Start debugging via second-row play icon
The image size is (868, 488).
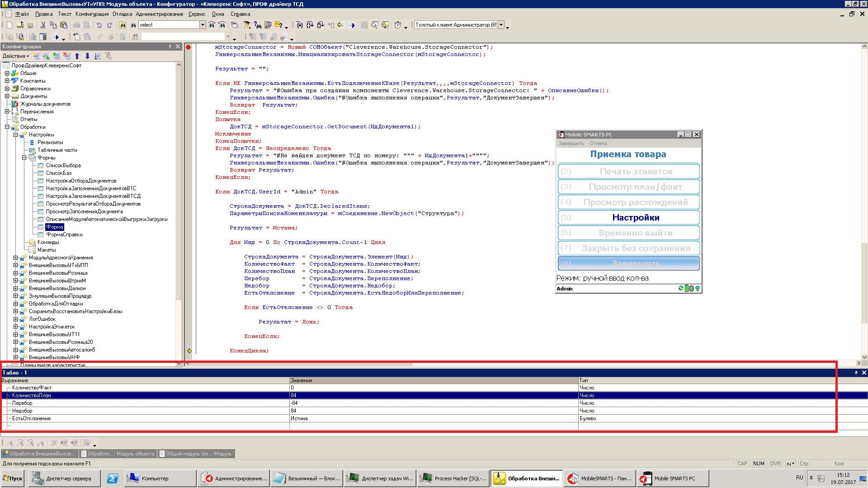click(56, 37)
